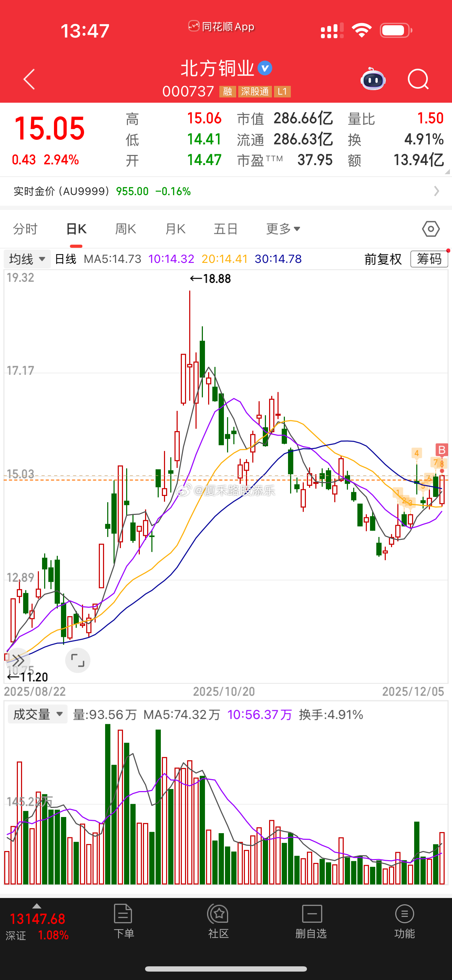Screen dimensions: 452x980
Task: Tap the 开 14.47 value
Action: pyautogui.click(x=204, y=160)
